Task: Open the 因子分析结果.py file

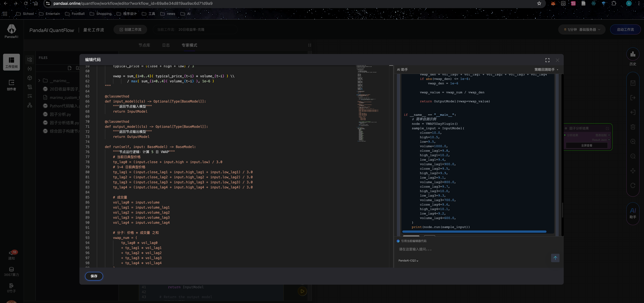Action: coord(64,123)
